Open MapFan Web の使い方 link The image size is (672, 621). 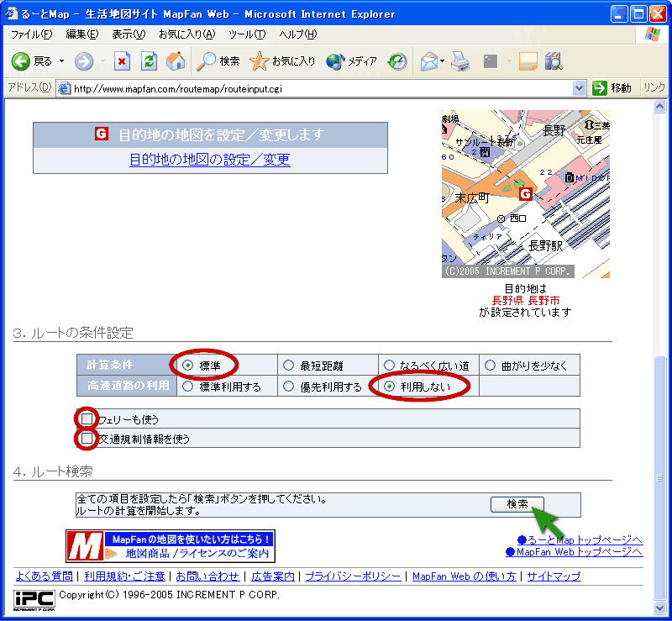point(465,576)
